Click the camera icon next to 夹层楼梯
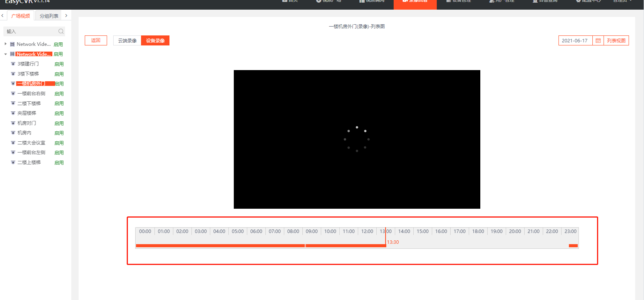644x300 pixels. tap(13, 113)
